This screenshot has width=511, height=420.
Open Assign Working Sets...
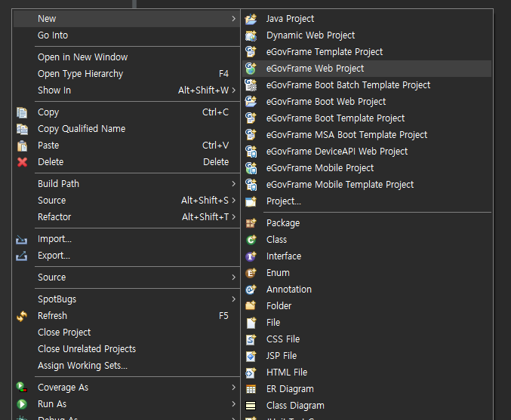(x=82, y=366)
